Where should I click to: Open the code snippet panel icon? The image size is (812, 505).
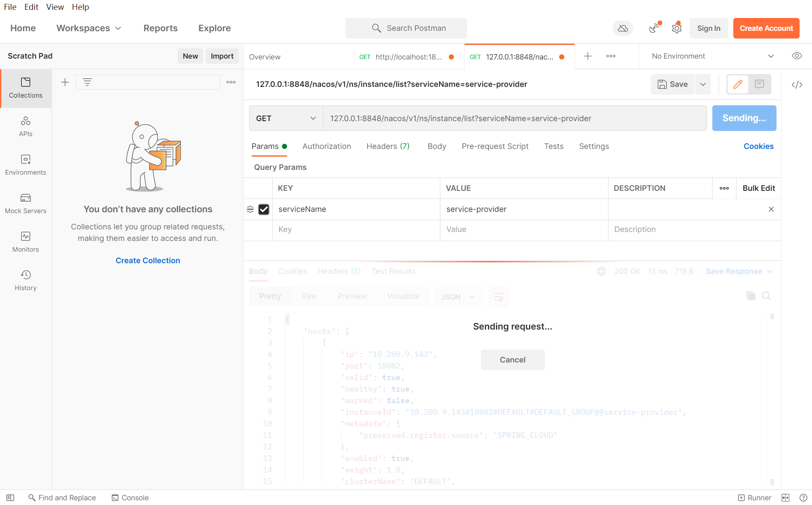pos(797,85)
